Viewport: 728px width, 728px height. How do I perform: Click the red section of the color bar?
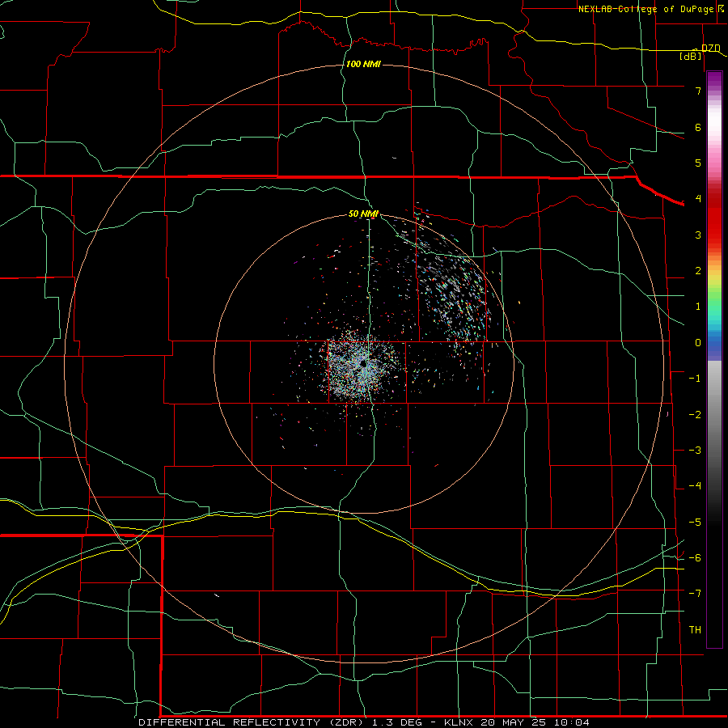(714, 218)
